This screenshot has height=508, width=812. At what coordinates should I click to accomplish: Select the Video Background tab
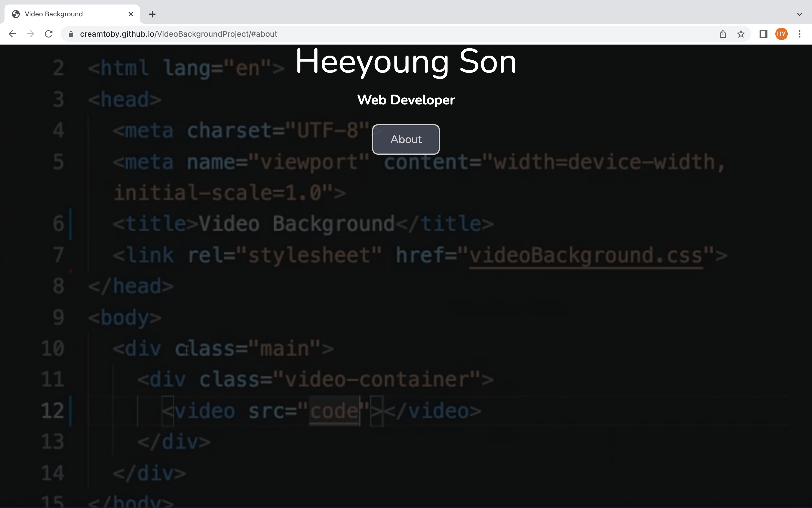point(72,14)
